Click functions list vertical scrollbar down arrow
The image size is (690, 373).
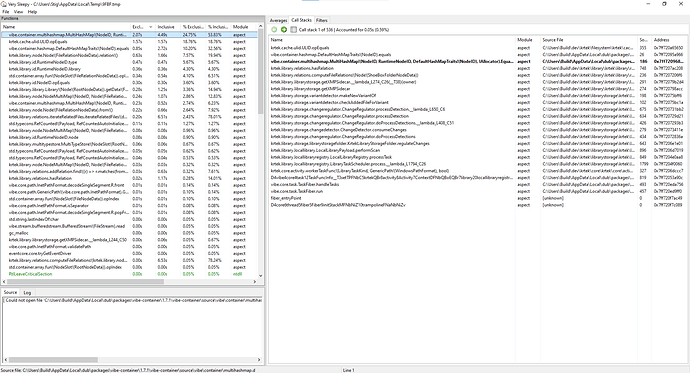(x=261, y=276)
